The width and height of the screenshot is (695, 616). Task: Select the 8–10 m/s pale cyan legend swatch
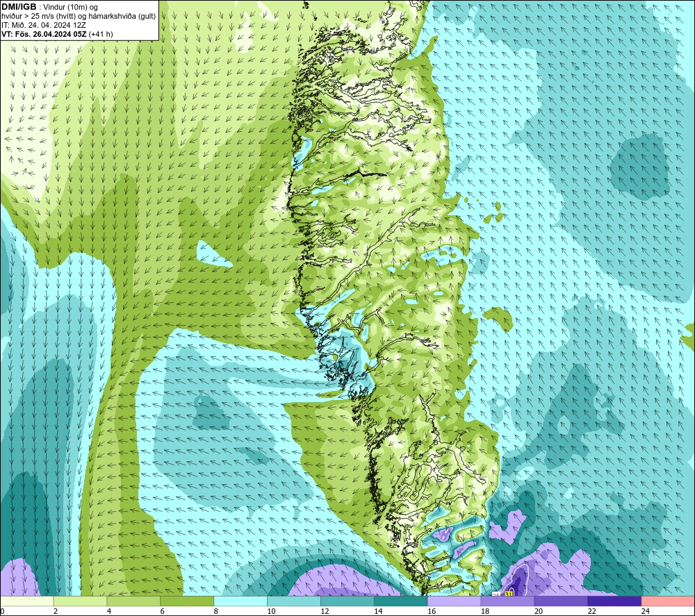pos(240,601)
